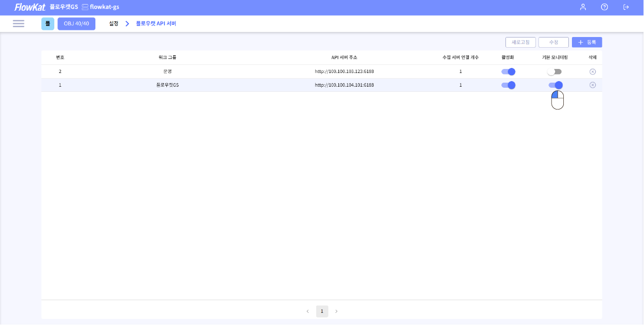Click the logout icon in header
644x325 pixels.
pos(626,7)
